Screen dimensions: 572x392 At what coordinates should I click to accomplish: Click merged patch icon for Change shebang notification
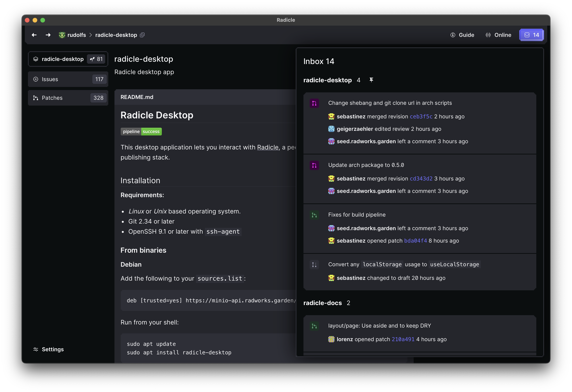coord(314,103)
